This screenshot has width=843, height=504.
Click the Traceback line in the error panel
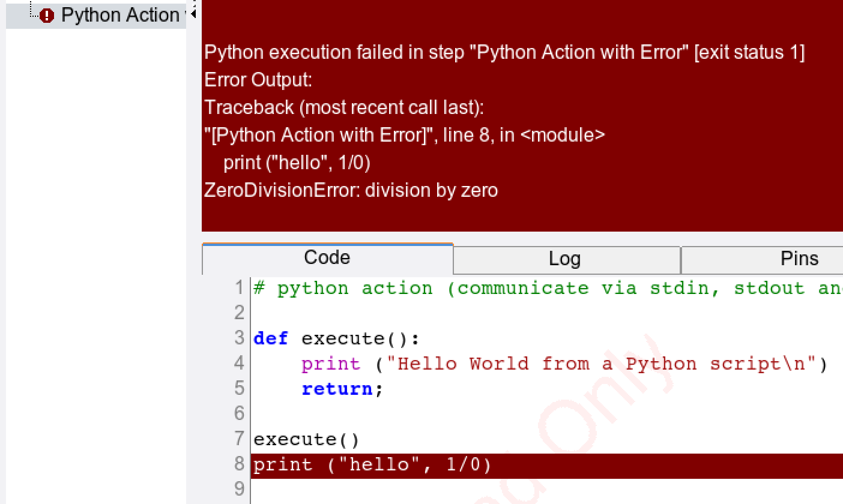tap(343, 107)
